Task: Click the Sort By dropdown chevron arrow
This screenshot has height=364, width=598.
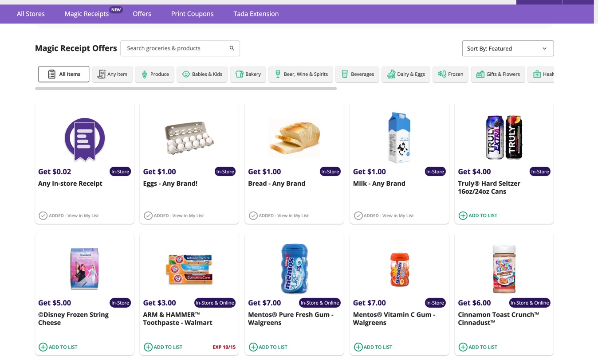Action: (x=544, y=48)
